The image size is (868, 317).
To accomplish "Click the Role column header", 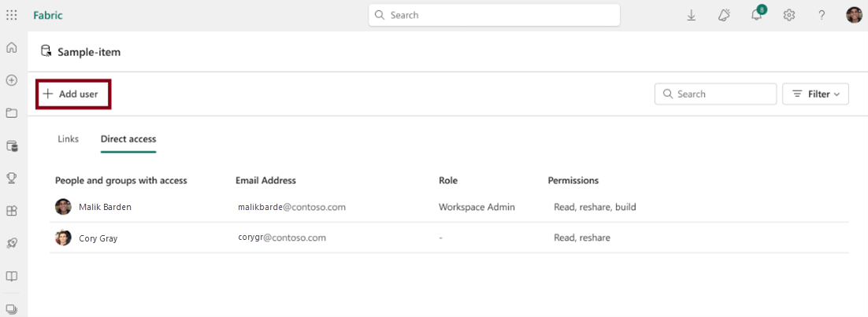I will [x=448, y=180].
